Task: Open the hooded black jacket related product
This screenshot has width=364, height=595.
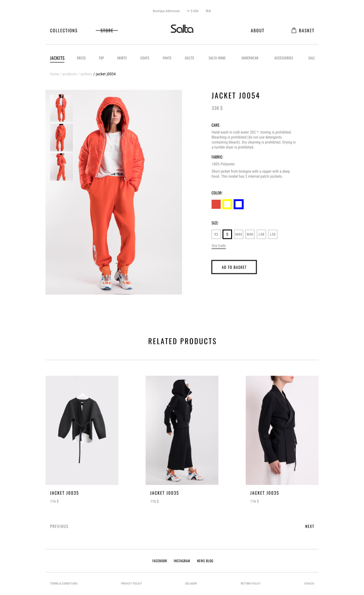Action: coord(182,430)
